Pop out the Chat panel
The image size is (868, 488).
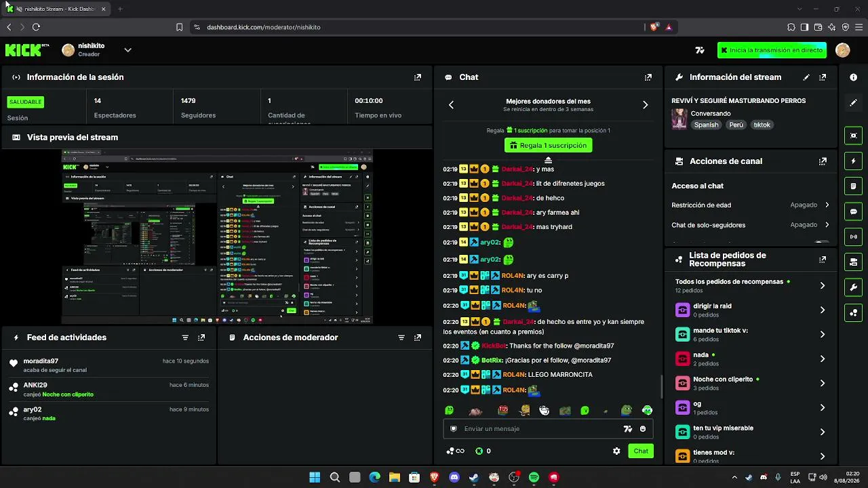(x=648, y=77)
